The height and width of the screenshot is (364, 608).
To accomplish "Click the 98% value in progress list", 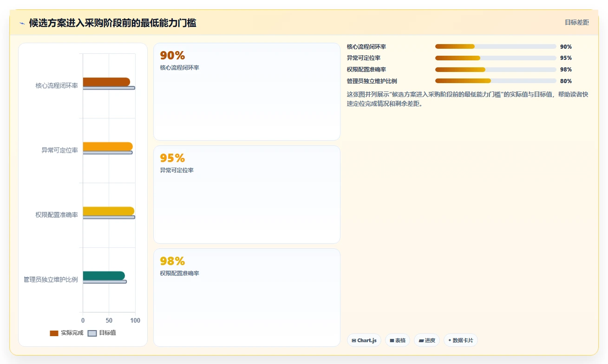I will (x=566, y=70).
